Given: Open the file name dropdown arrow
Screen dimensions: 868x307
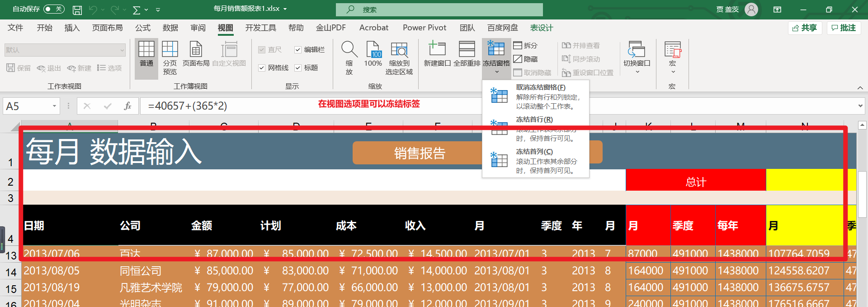Looking at the screenshot, I should click(285, 9).
